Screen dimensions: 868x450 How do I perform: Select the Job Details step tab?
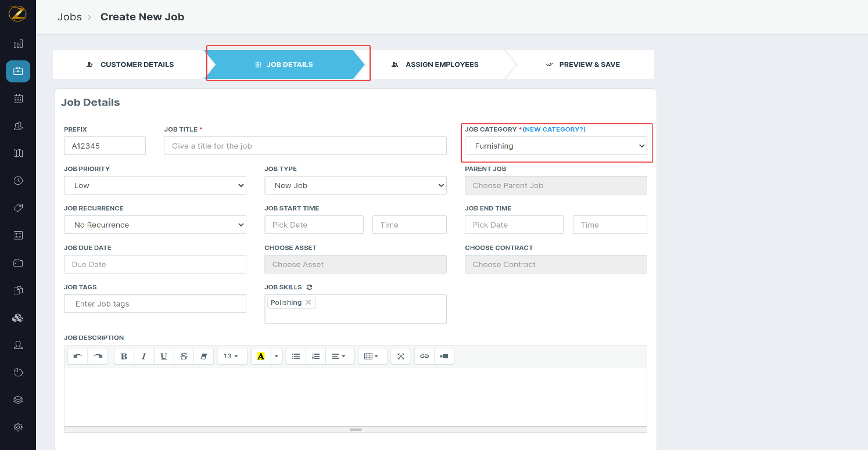[285, 64]
